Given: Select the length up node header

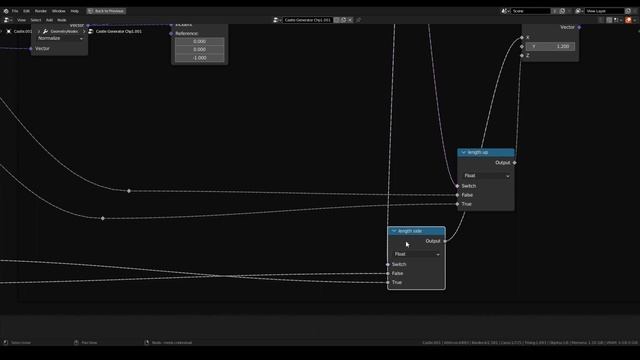Looking at the screenshot, I should 486,152.
